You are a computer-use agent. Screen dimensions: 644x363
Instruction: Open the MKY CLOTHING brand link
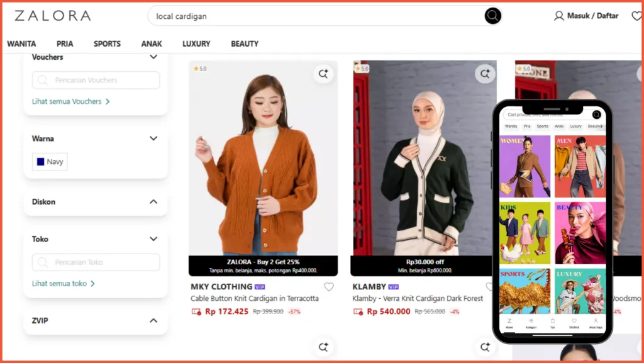[x=221, y=287]
